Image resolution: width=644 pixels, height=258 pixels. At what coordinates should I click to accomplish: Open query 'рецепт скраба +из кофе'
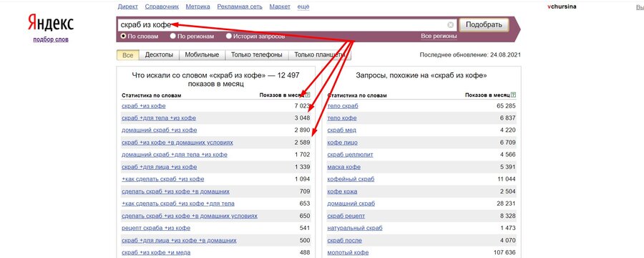tap(156, 228)
